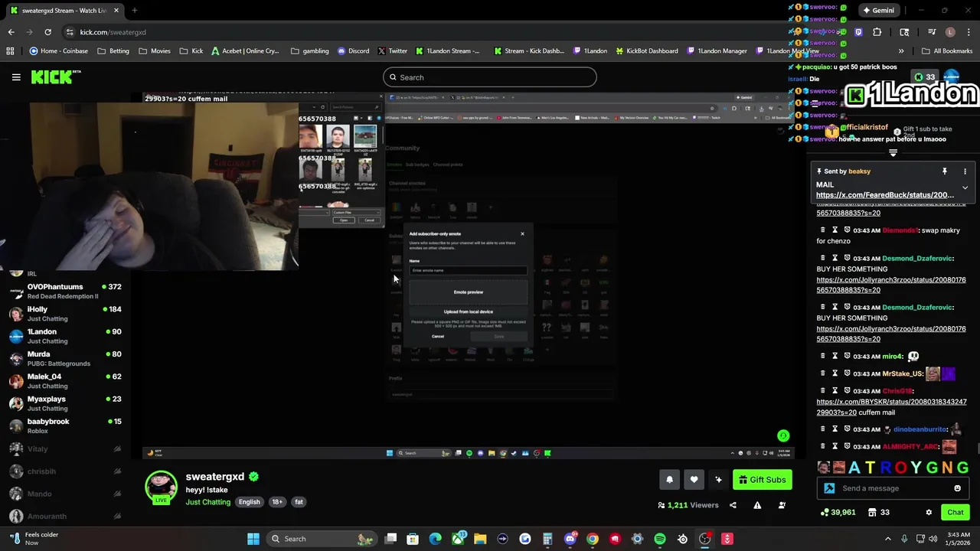Viewport: 980px width, 551px height.
Task: Select the iHolly channel
Action: pos(65,314)
